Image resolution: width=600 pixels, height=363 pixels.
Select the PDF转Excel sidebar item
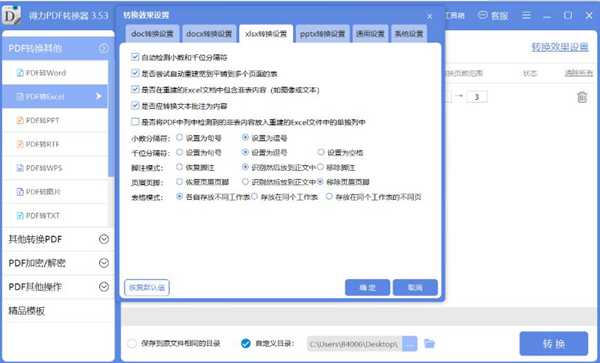coord(55,96)
